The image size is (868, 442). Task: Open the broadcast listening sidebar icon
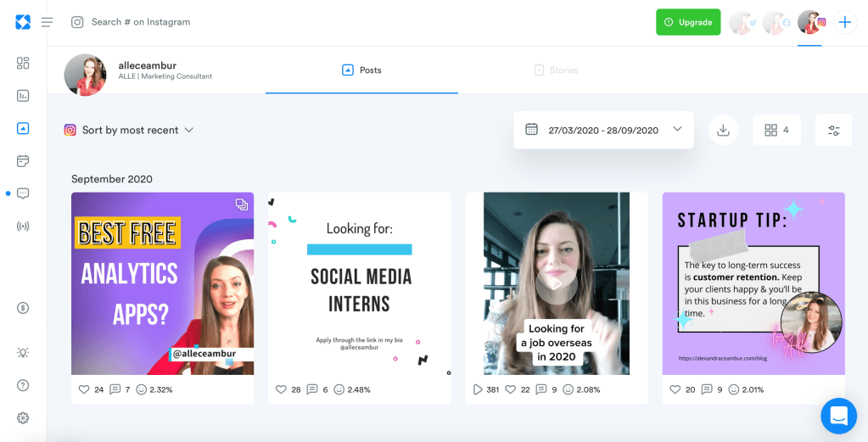[x=23, y=226]
